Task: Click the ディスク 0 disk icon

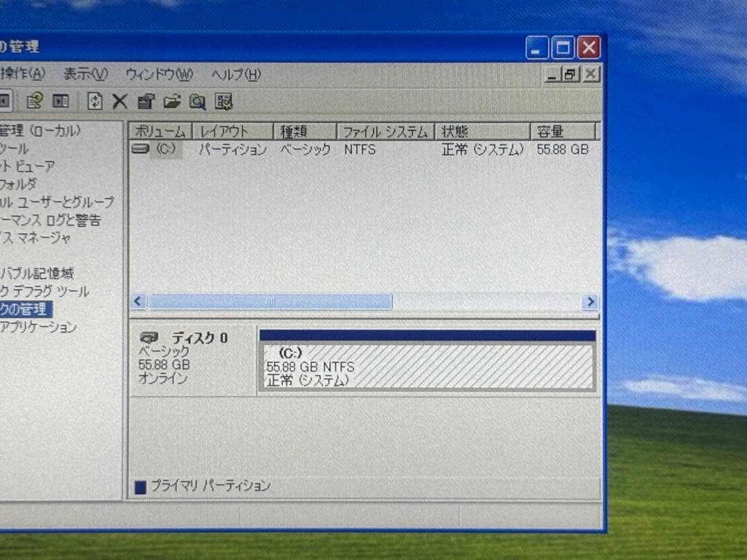Action: [x=149, y=337]
